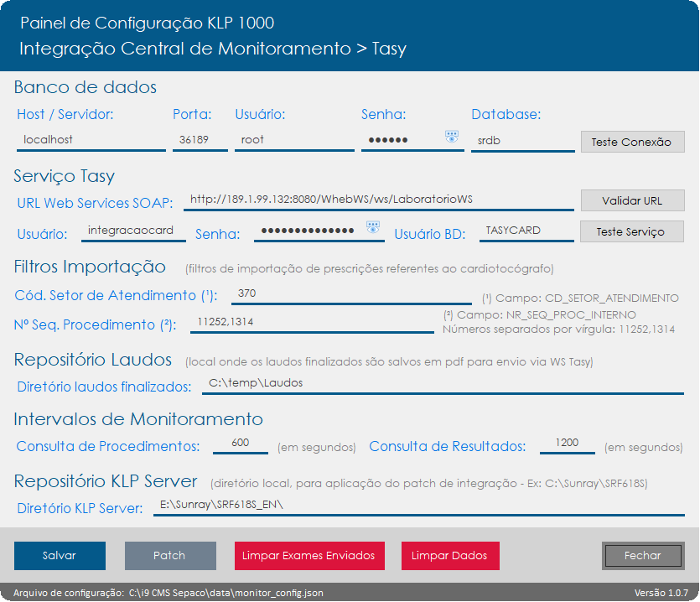Focus the Host / Servidor field with localhost
Screen dimensions: 700x602
pyautogui.click(x=91, y=140)
